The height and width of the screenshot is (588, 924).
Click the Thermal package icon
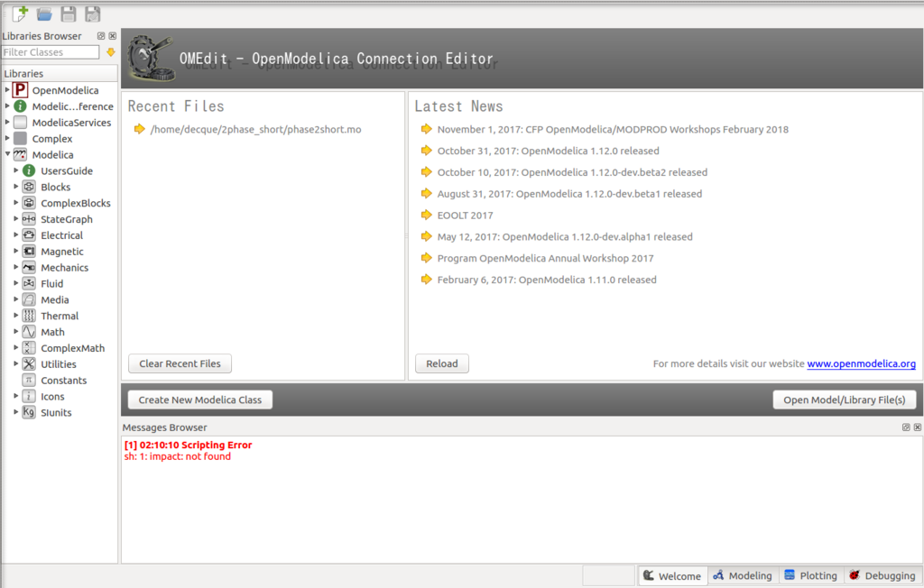[x=29, y=316]
